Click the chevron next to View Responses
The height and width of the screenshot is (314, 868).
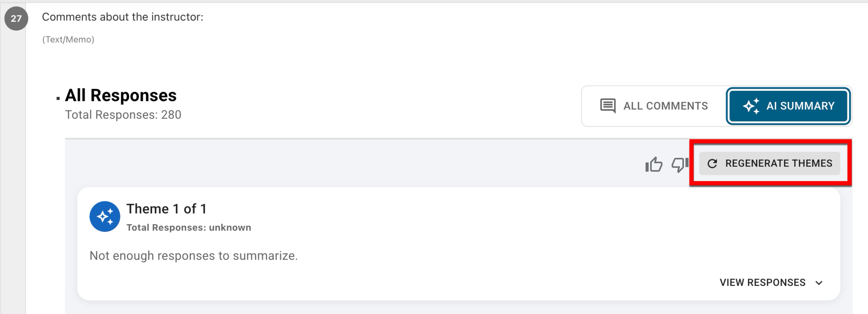click(x=819, y=283)
